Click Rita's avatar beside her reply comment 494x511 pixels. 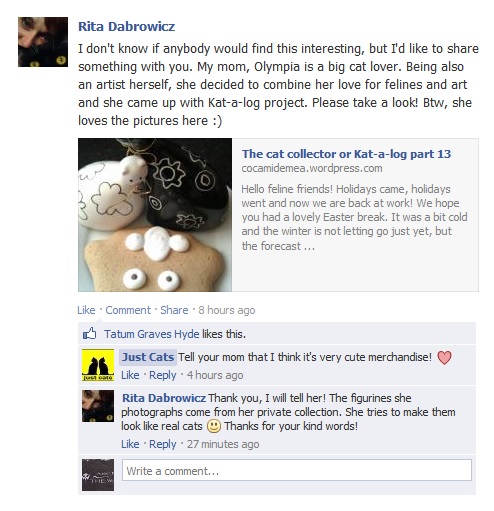click(98, 406)
